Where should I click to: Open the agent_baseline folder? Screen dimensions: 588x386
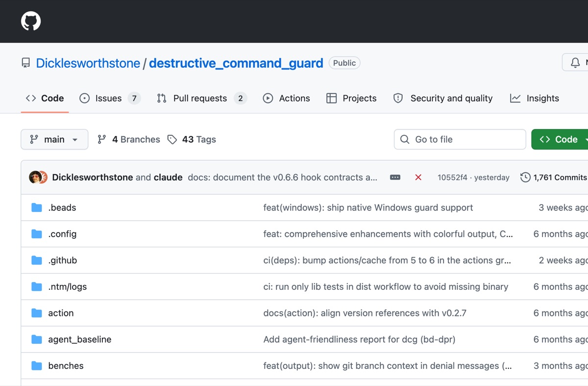pos(80,339)
